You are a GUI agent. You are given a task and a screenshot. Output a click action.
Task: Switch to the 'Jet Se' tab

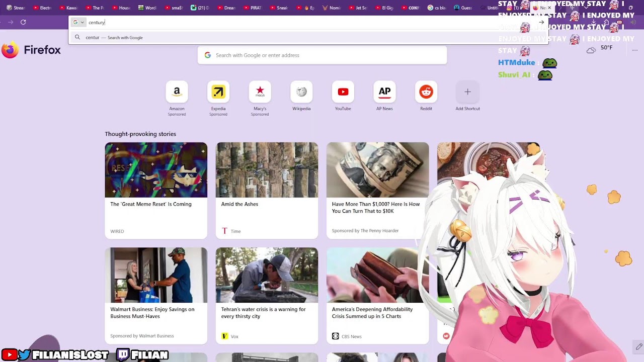(358, 8)
